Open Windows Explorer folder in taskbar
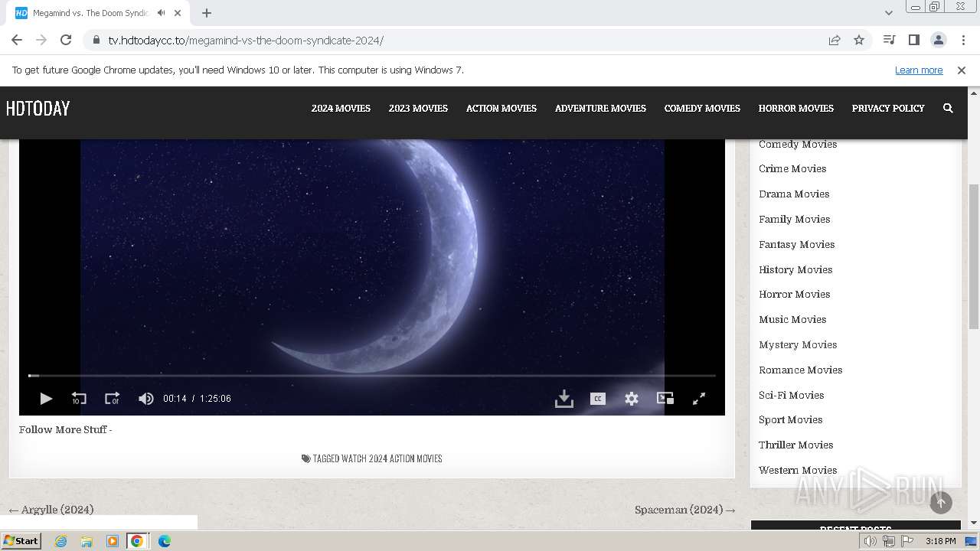Image resolution: width=980 pixels, height=551 pixels. tap(87, 541)
